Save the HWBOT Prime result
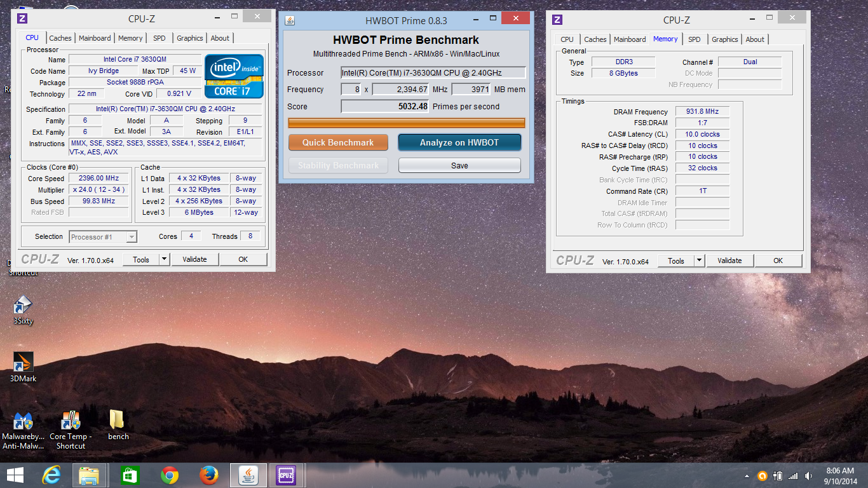The height and width of the screenshot is (488, 868). coord(459,165)
